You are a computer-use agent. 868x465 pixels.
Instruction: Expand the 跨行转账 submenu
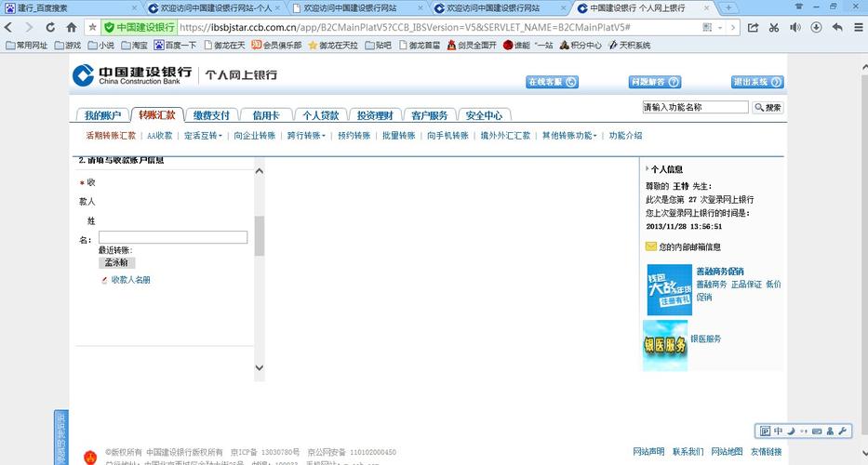306,136
